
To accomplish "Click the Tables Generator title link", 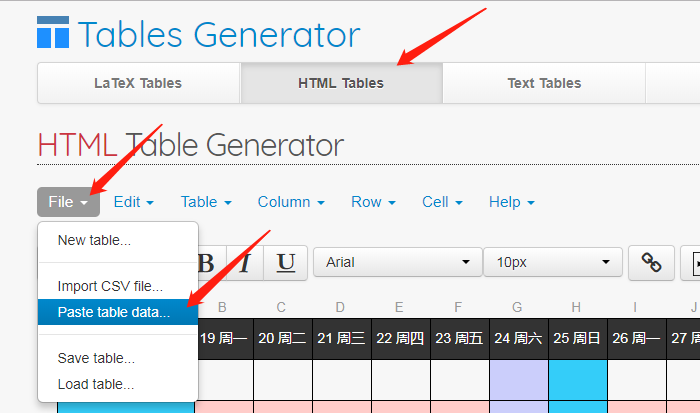I will click(219, 34).
